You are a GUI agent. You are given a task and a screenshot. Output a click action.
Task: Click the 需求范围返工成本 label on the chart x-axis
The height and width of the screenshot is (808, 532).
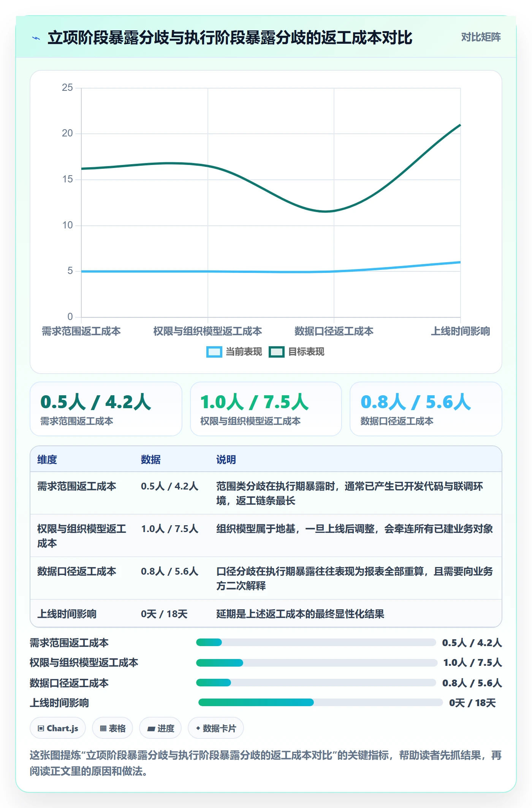pos(81,331)
